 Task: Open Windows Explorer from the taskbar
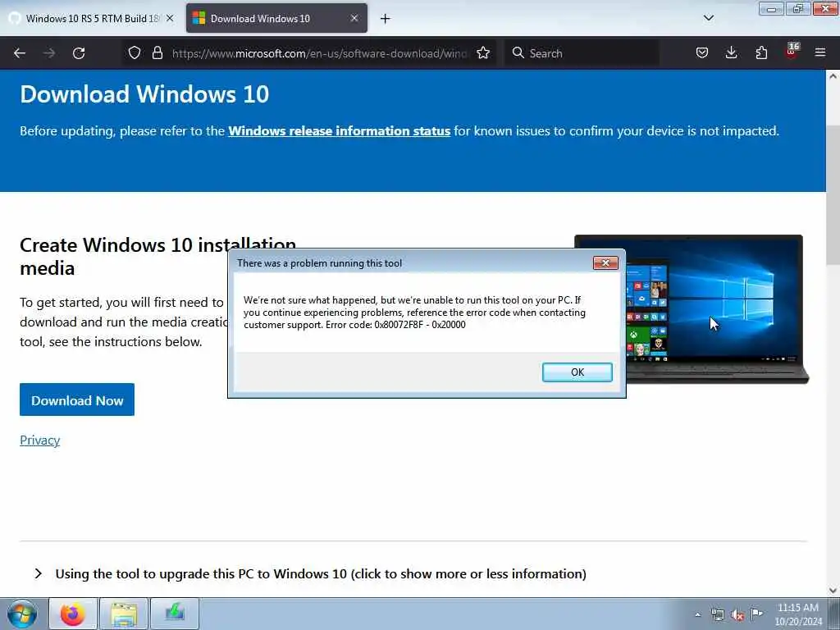tap(124, 614)
